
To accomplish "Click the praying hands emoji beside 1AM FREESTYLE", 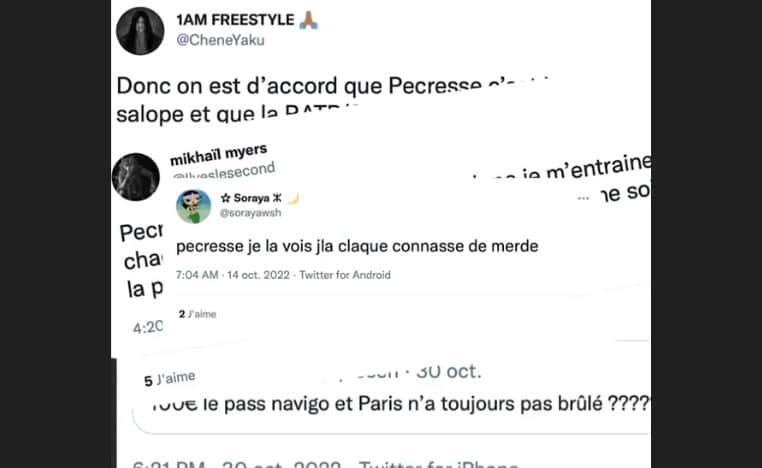I will (308, 20).
